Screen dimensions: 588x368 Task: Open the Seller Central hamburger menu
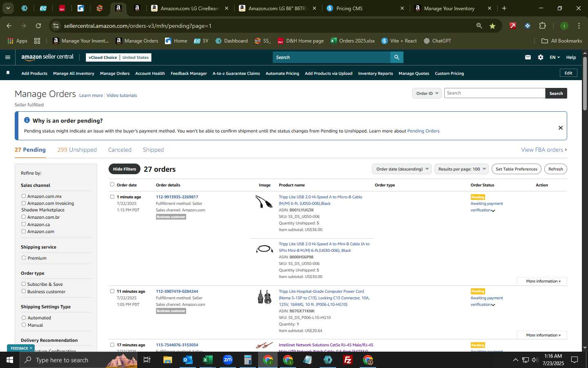pos(7,57)
